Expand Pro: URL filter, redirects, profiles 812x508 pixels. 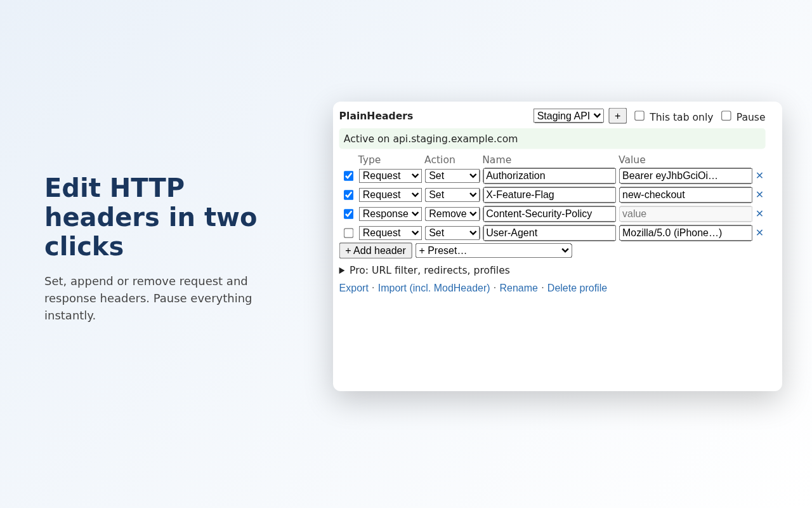click(424, 271)
